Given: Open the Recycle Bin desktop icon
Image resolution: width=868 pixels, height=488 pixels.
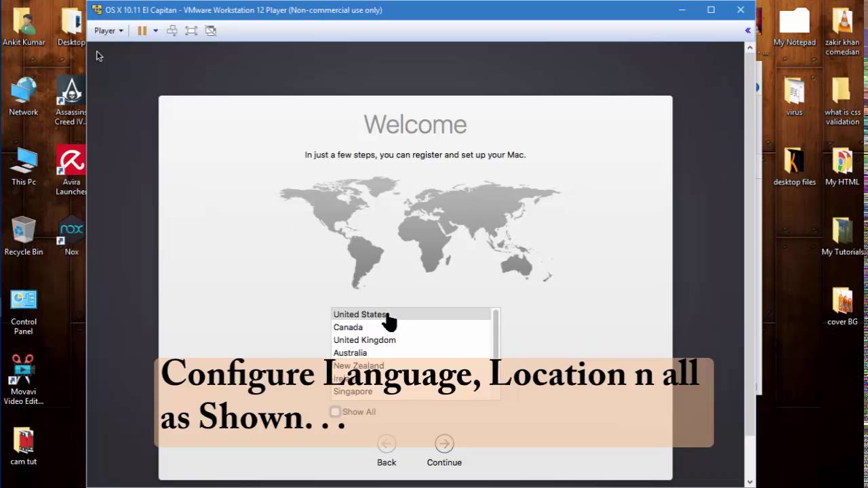Looking at the screenshot, I should [x=24, y=237].
